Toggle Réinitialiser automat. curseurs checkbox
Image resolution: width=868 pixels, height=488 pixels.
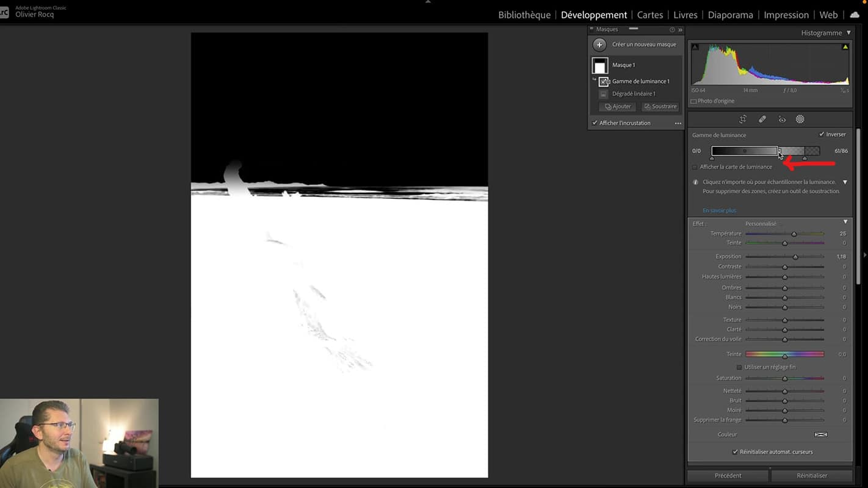point(736,452)
